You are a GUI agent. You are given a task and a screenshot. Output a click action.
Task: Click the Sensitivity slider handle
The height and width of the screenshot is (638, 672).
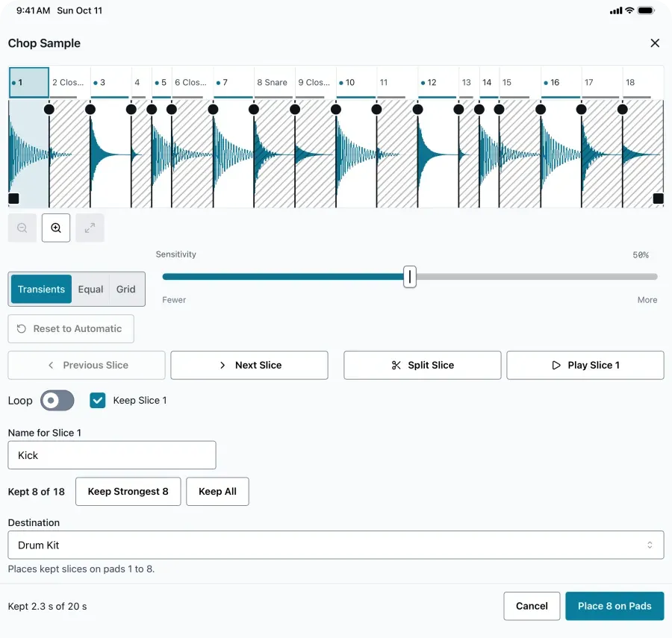[x=410, y=277]
